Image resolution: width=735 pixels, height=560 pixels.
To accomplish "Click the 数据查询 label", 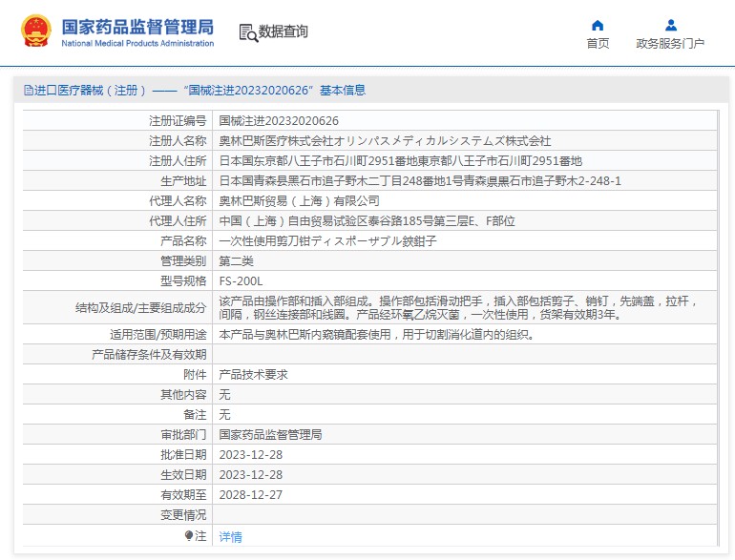I will click(283, 31).
